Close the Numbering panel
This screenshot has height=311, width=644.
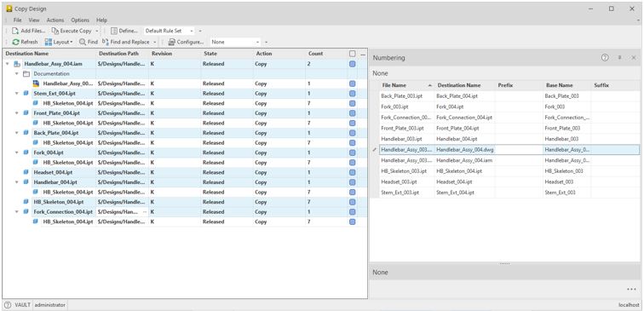pos(633,58)
